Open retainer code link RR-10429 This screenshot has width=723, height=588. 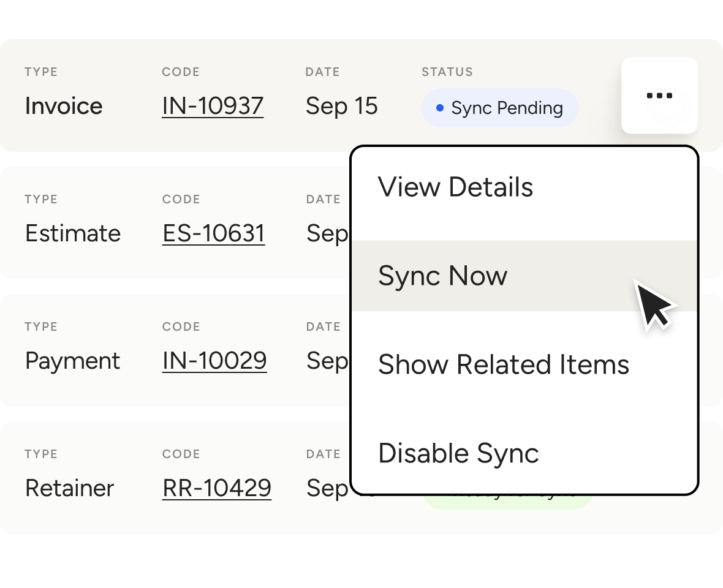tap(217, 488)
